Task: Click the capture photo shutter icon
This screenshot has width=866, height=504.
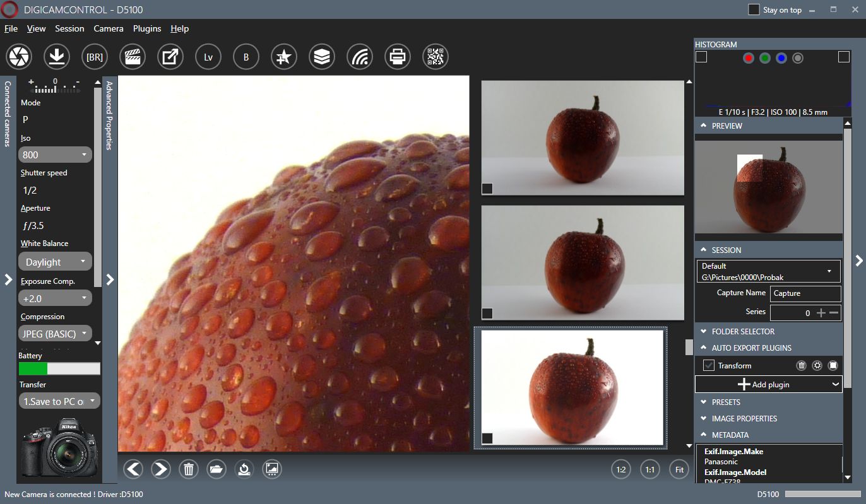Action: coord(19,57)
